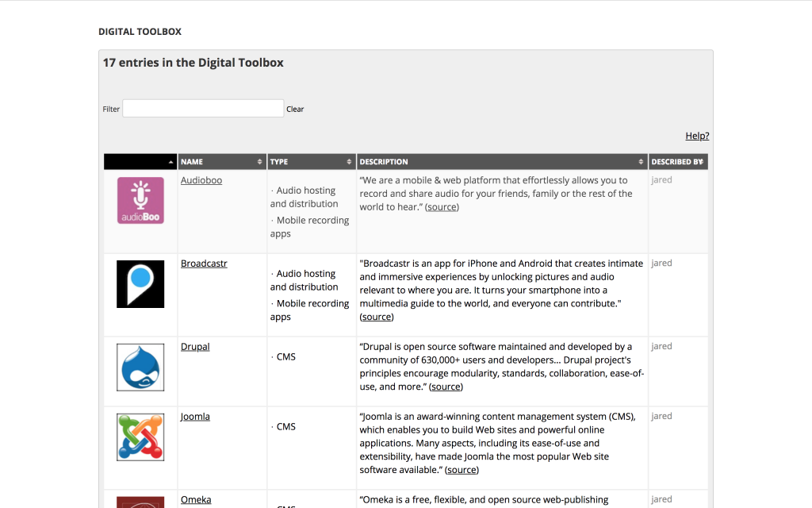Sort by the Type column arrows
Screen dimensions: 812x508
(x=349, y=162)
